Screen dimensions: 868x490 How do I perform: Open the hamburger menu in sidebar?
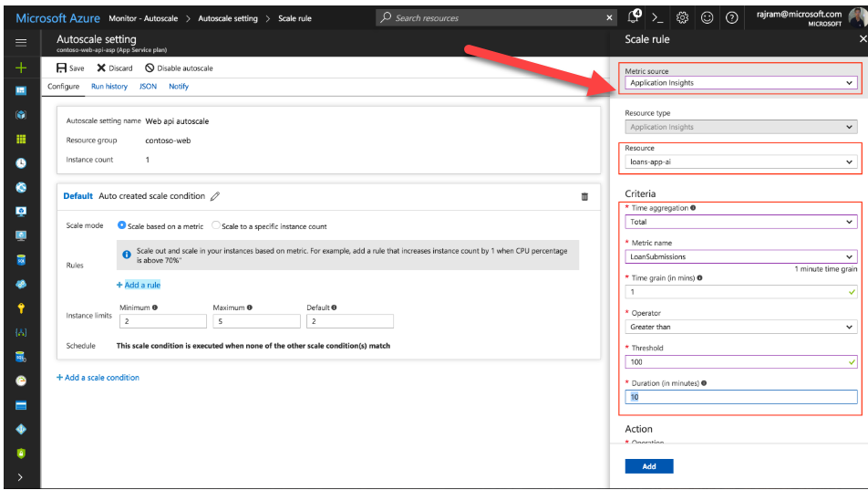pyautogui.click(x=21, y=42)
